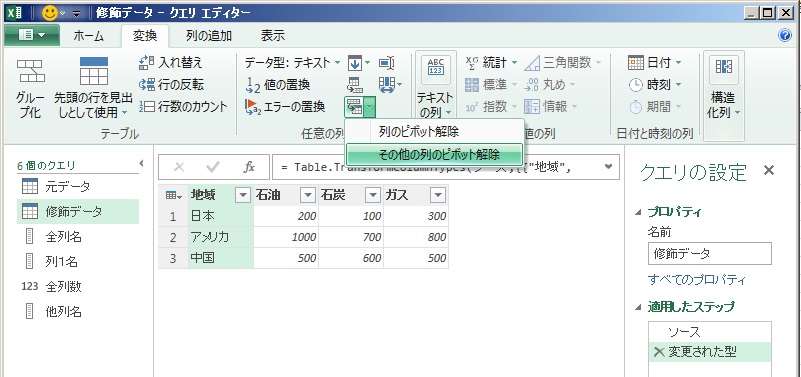The height and width of the screenshot is (377, 801).
Task: Select the 全列数 query
Action: coord(78,287)
